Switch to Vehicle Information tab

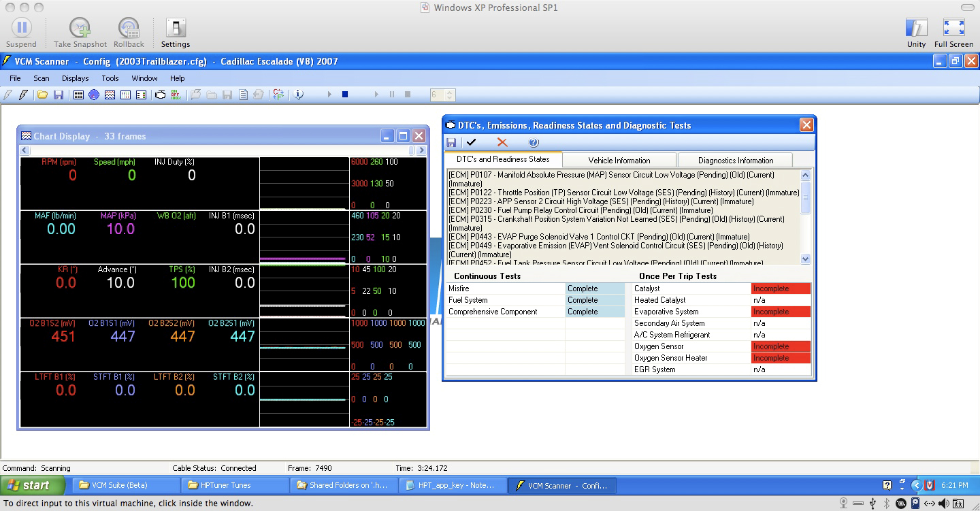[x=619, y=161]
